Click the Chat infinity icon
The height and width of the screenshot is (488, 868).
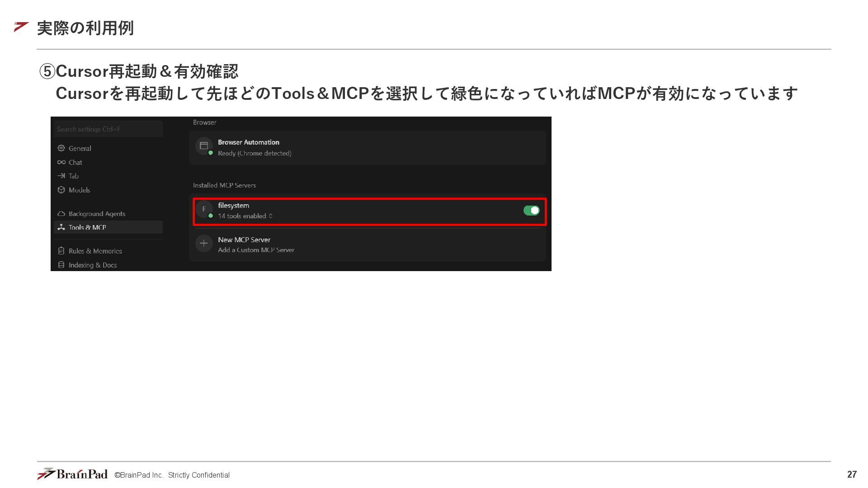(x=61, y=162)
